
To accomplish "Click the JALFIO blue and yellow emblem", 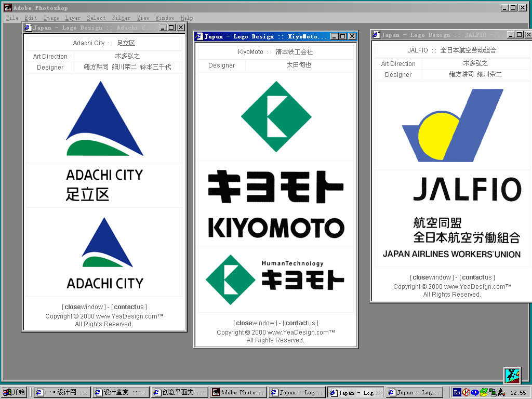I will coord(453,125).
